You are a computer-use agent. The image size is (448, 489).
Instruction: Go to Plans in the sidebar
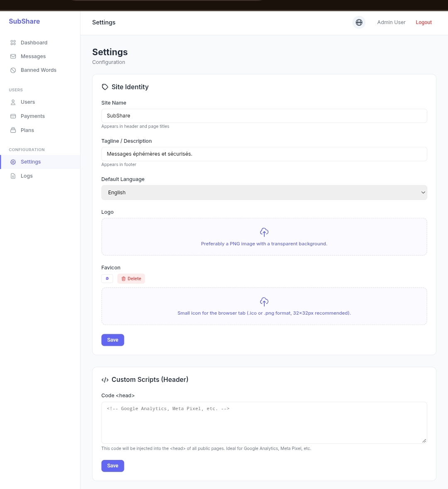point(27,130)
